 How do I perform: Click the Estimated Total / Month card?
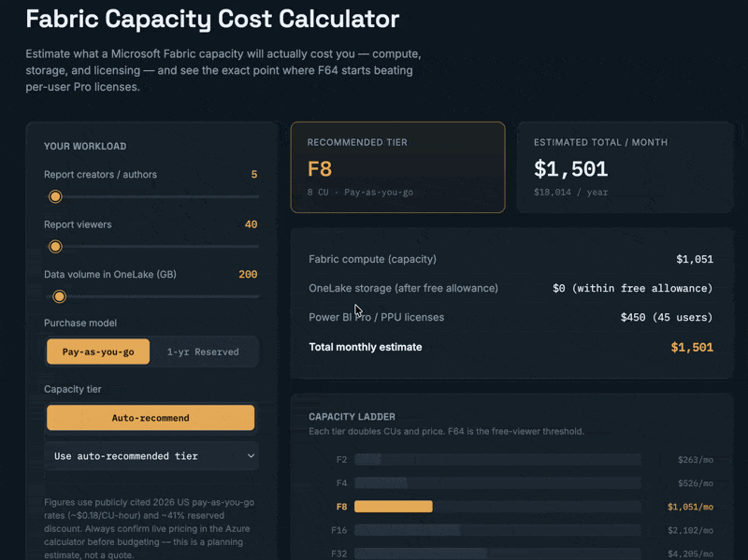[626, 167]
